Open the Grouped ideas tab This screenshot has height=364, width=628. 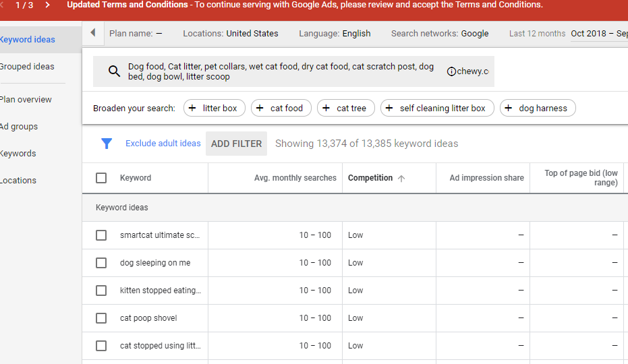pyautogui.click(x=27, y=67)
